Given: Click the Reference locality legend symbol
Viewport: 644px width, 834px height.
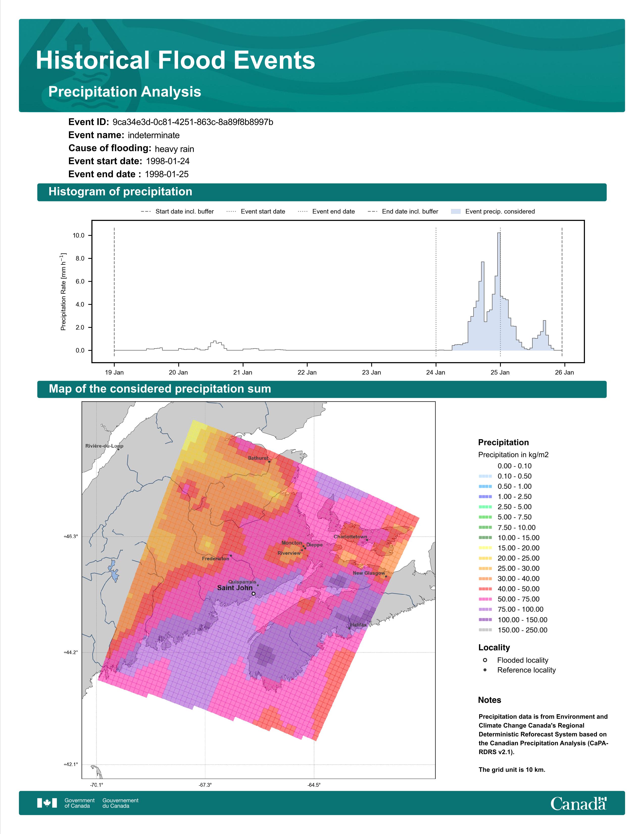Looking at the screenshot, I should pos(485,670).
